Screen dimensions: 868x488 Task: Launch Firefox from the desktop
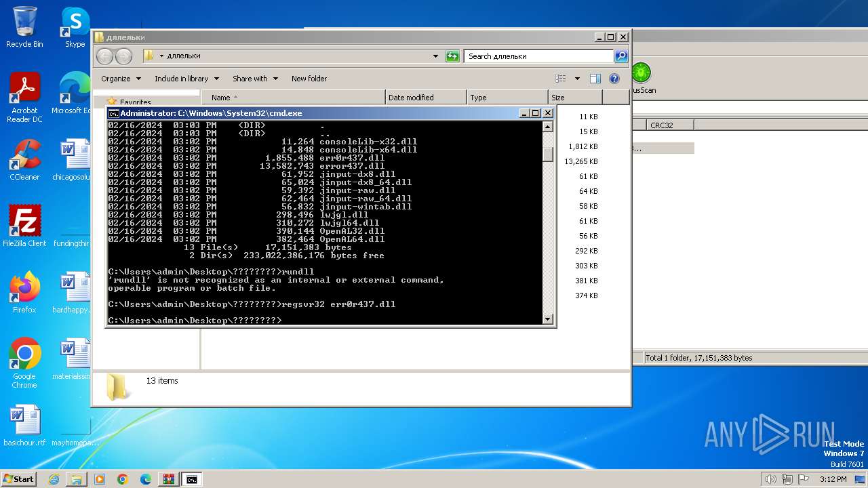(x=24, y=293)
